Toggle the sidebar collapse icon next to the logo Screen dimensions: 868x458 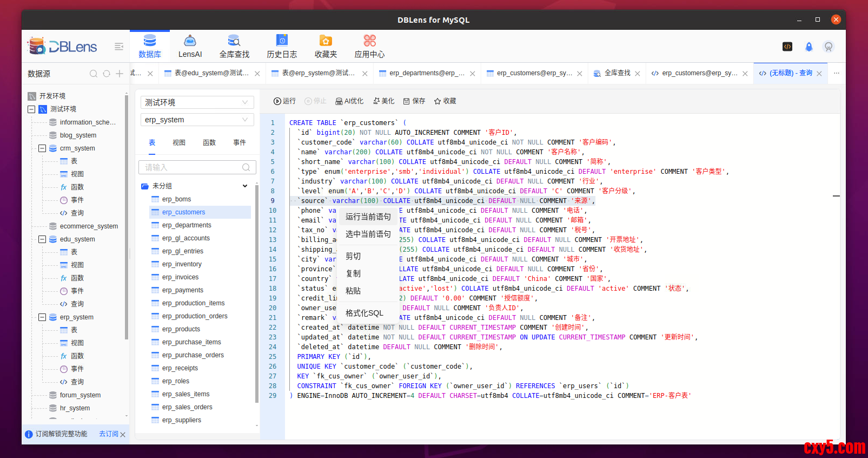pyautogui.click(x=119, y=47)
